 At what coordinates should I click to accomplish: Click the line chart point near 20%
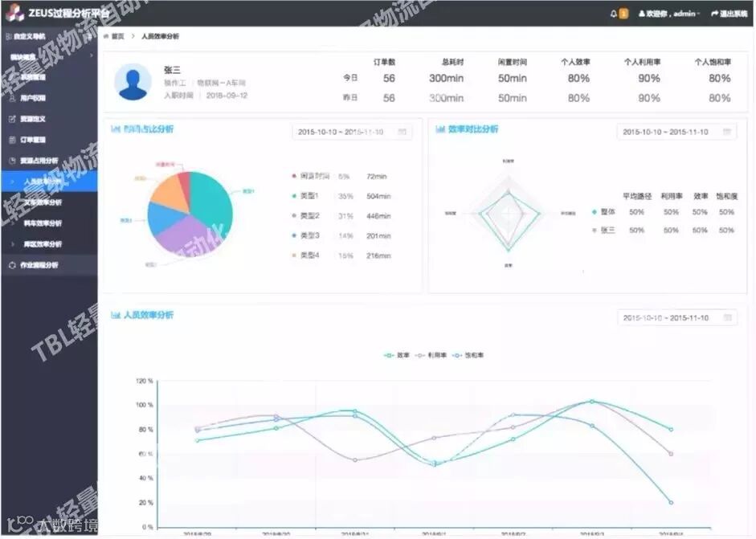pos(671,502)
